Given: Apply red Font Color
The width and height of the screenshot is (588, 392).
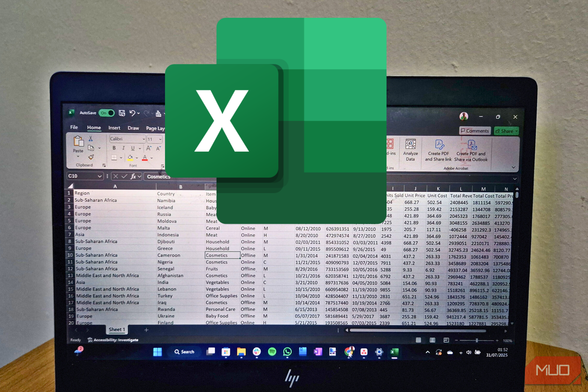Looking at the screenshot, I should [145, 158].
